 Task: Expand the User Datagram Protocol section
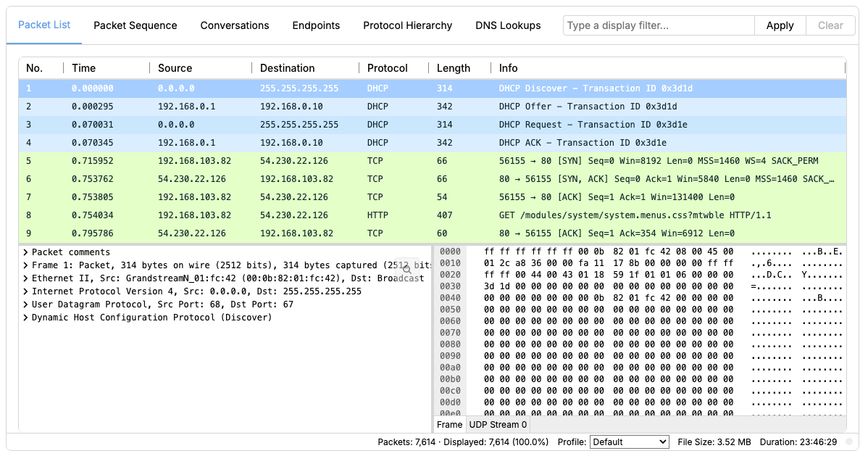[26, 304]
